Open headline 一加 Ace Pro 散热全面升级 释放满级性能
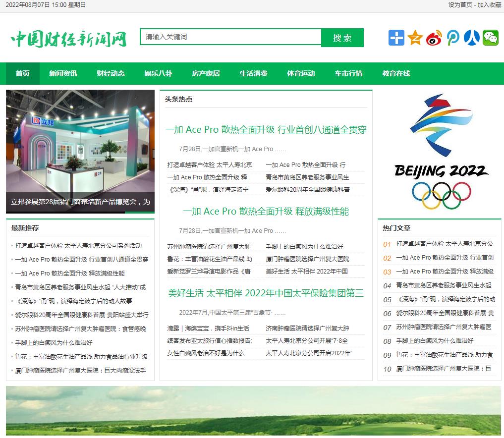 point(266,211)
